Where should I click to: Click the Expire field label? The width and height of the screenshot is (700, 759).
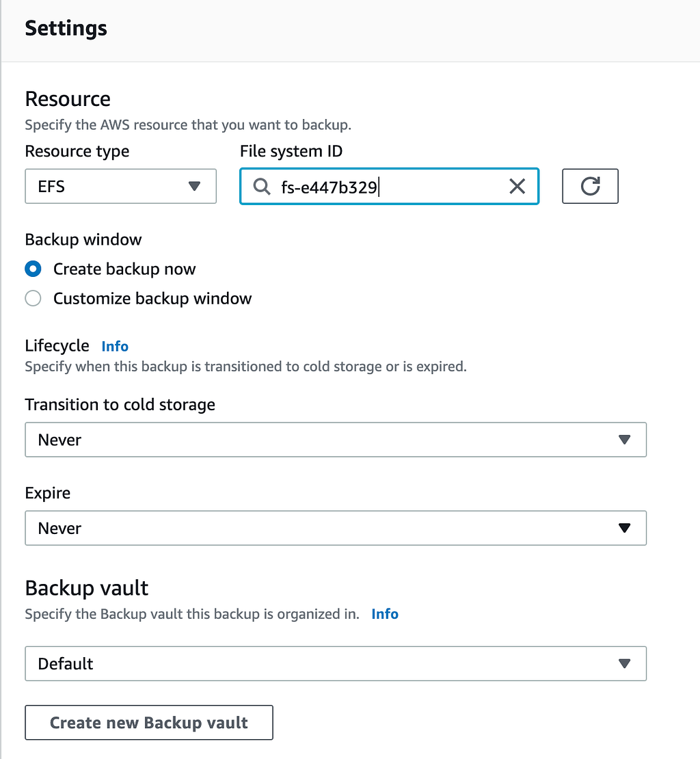(x=47, y=493)
